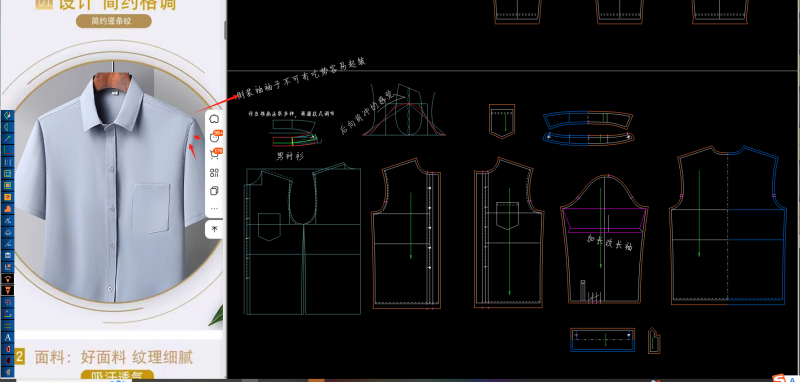The image size is (800, 382).
Task: Show the QR code grid icon
Action: (x=214, y=172)
